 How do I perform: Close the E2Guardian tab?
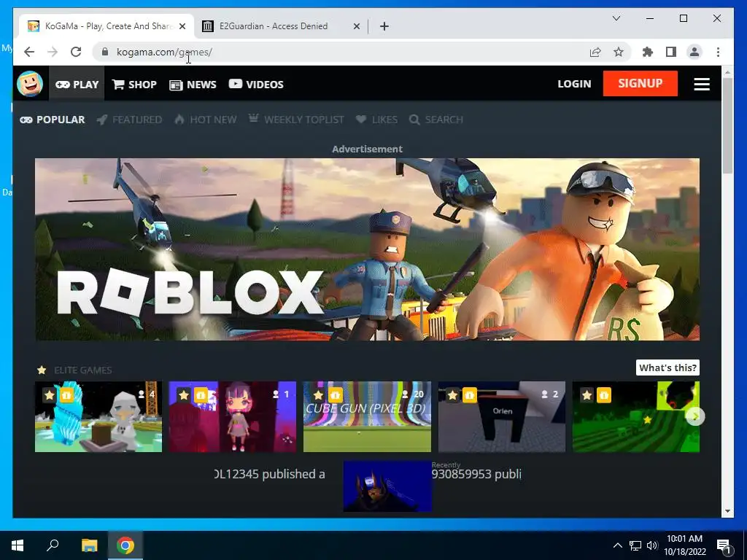356,26
